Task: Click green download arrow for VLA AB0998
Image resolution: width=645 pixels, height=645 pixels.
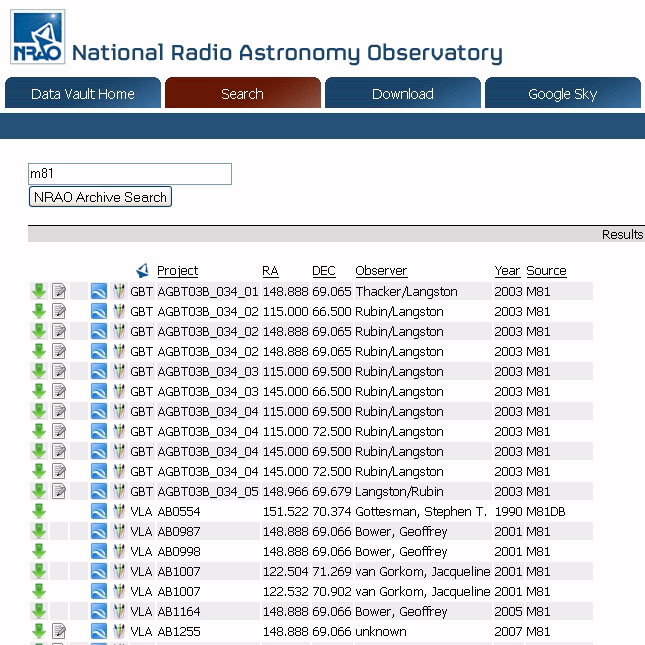Action: coord(39,551)
